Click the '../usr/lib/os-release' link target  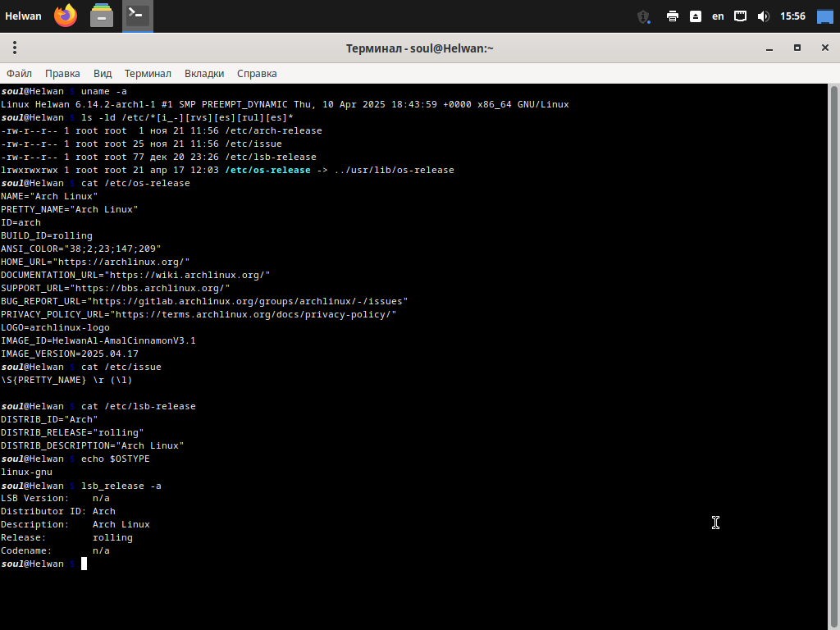394,170
